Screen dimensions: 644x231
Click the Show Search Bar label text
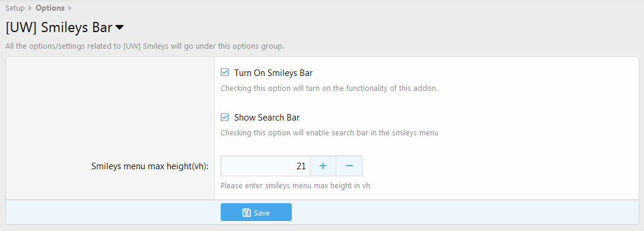[267, 118]
